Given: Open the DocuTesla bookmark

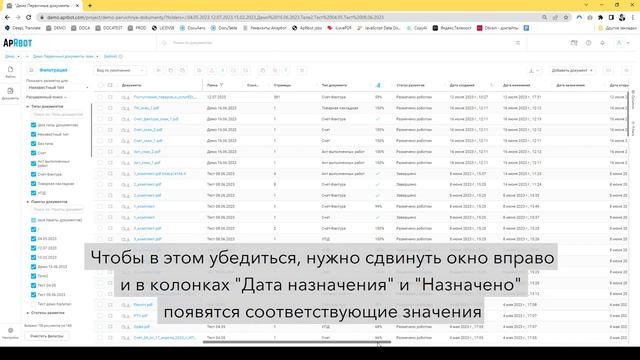Looking at the screenshot, I should pyautogui.click(x=224, y=28).
